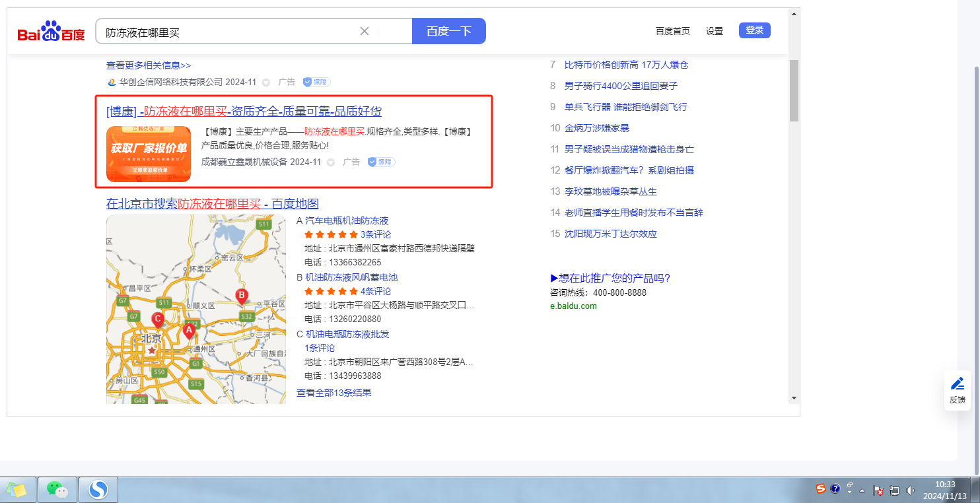Go to 百度首页

click(x=672, y=31)
